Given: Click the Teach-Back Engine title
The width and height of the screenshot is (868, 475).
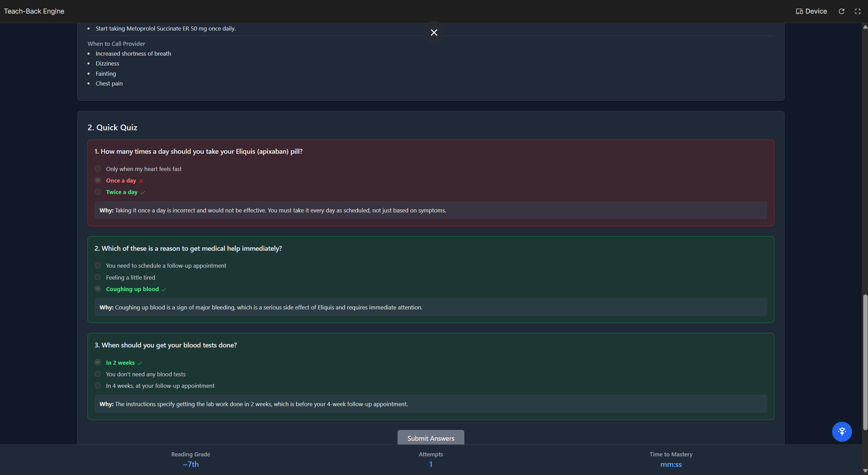Looking at the screenshot, I should point(34,11).
